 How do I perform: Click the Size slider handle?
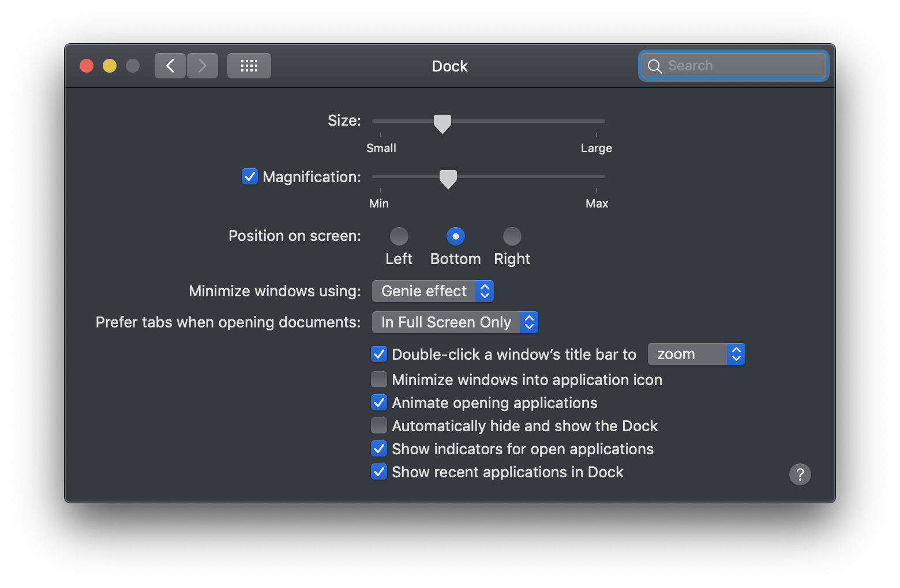pyautogui.click(x=442, y=123)
